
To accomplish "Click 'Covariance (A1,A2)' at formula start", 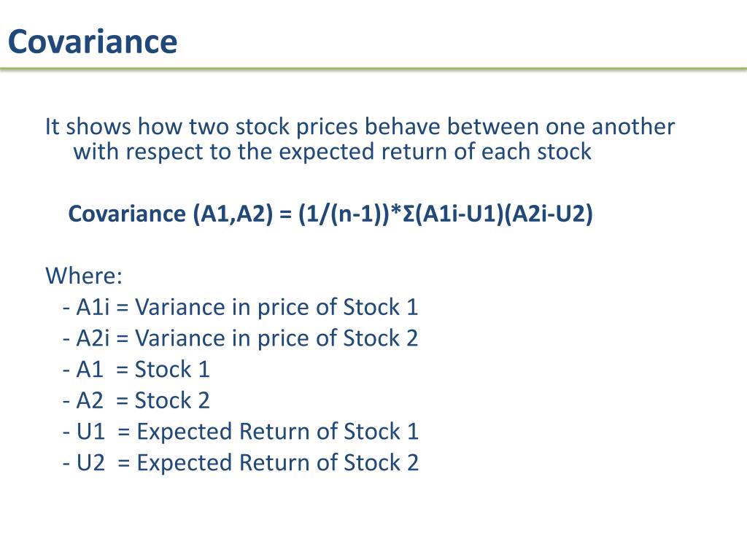I will 171,214.
